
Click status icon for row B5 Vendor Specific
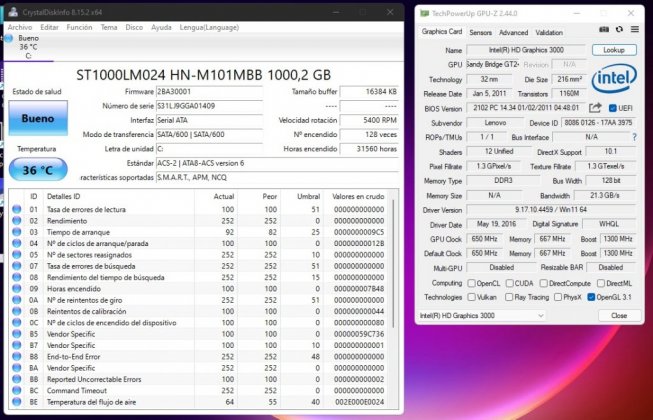[x=17, y=334]
